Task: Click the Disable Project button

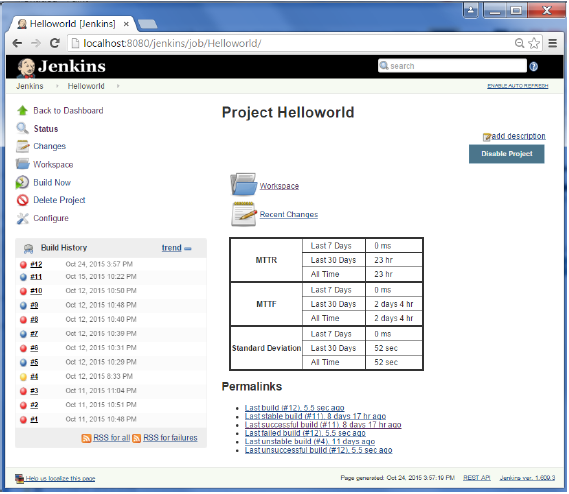Action: coord(507,154)
